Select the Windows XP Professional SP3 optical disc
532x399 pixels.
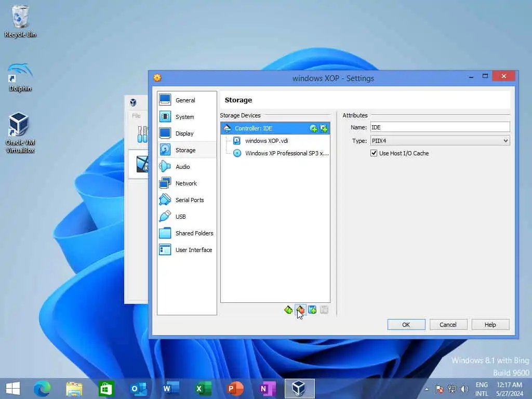(281, 153)
